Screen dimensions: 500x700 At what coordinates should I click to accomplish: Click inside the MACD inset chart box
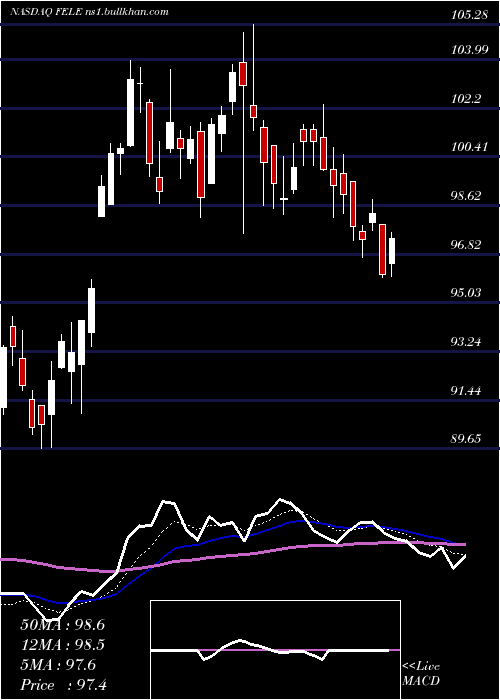(275, 650)
